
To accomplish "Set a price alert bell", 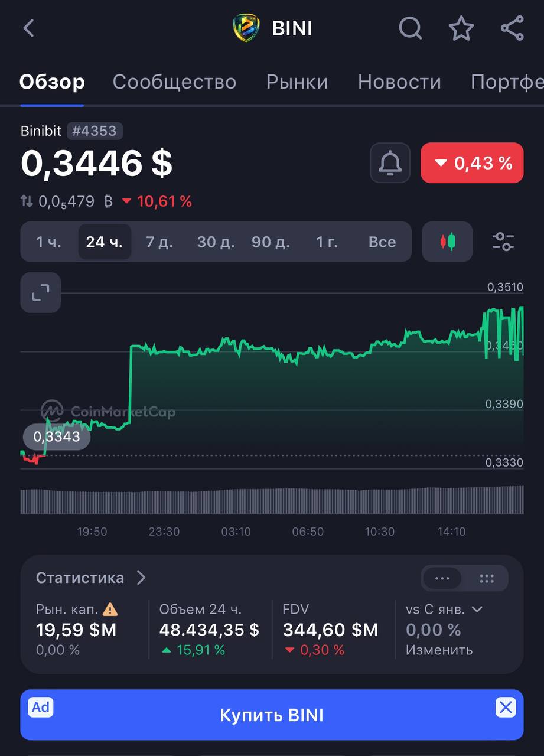I will coord(390,162).
